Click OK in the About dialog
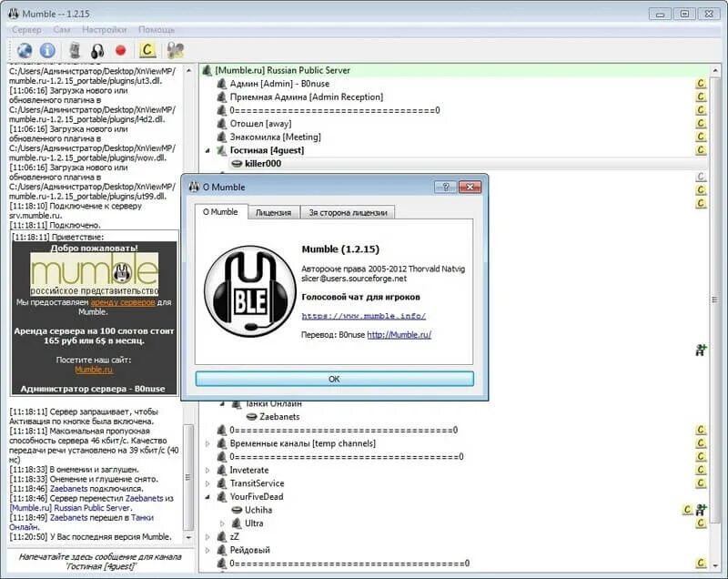 334,379
